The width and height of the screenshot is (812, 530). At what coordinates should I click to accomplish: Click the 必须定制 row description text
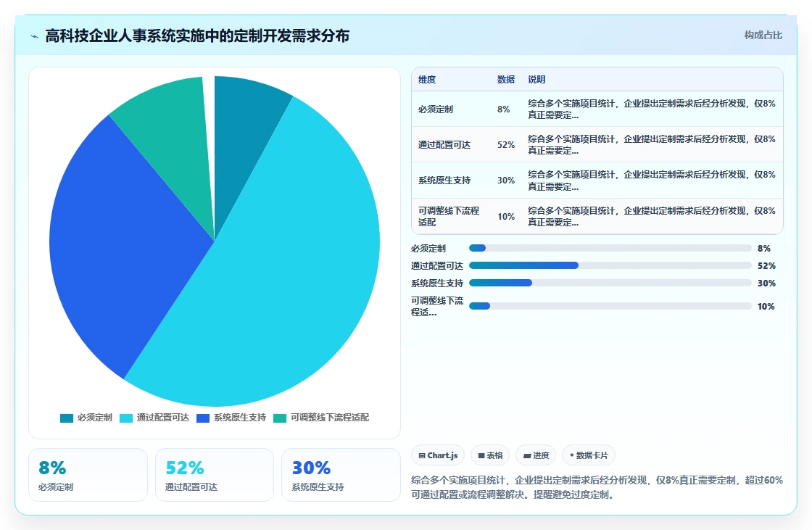coord(652,109)
